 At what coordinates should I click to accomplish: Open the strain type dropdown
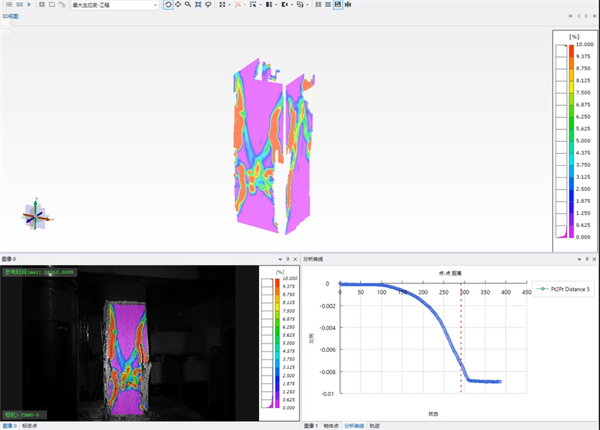(x=113, y=5)
